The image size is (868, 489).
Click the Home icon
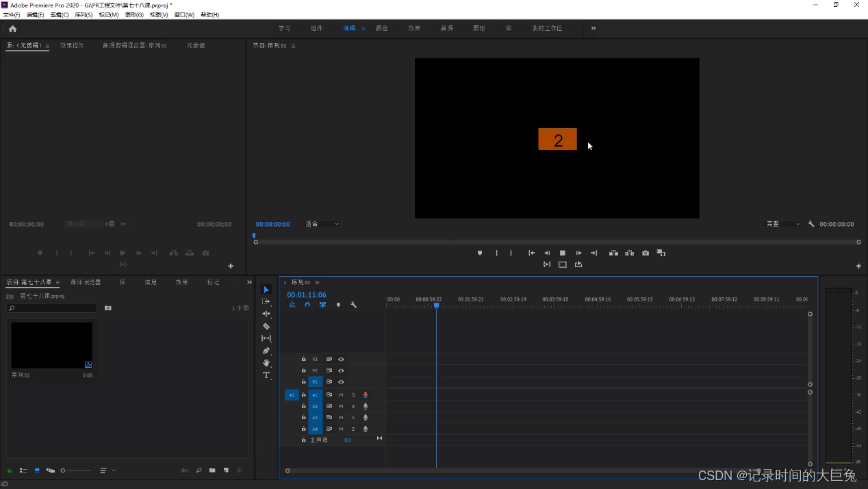pyautogui.click(x=12, y=29)
